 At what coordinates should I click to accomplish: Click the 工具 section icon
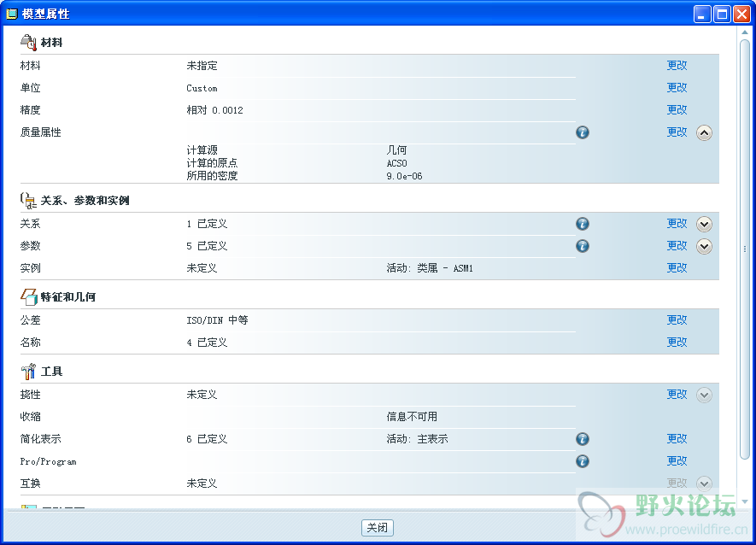point(28,372)
